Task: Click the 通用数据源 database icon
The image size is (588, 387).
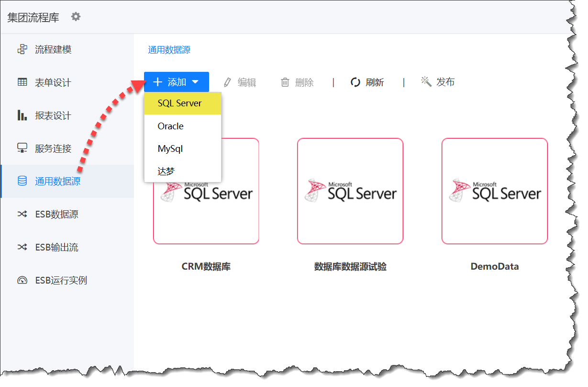Action: point(22,181)
